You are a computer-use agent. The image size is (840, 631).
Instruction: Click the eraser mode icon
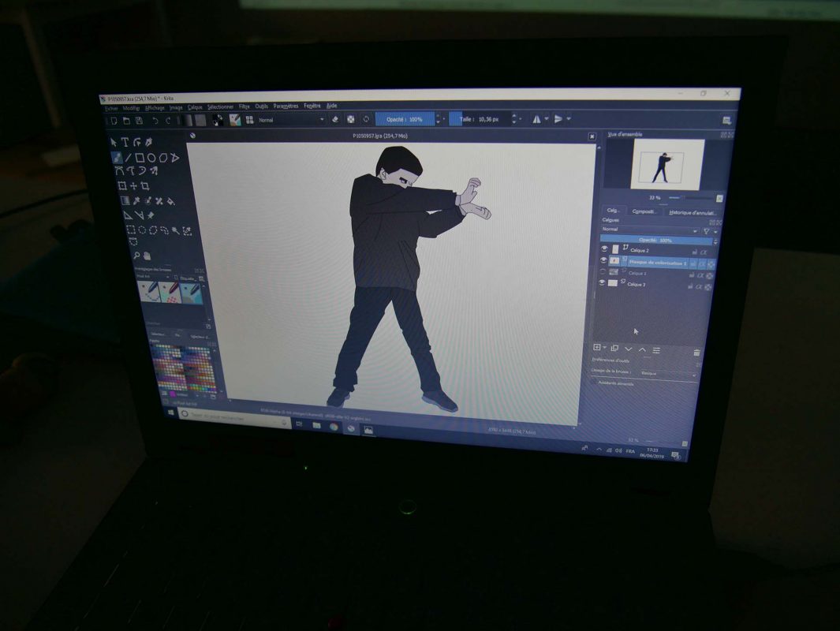point(334,119)
